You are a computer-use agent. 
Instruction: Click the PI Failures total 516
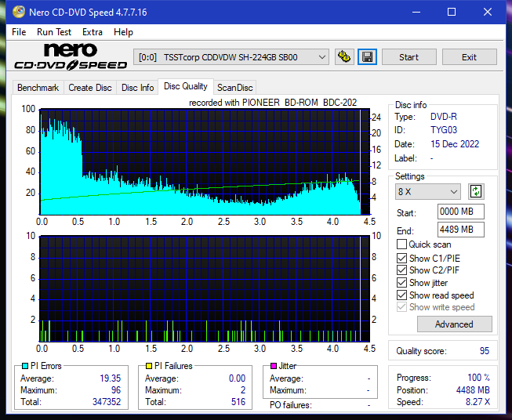tap(238, 402)
